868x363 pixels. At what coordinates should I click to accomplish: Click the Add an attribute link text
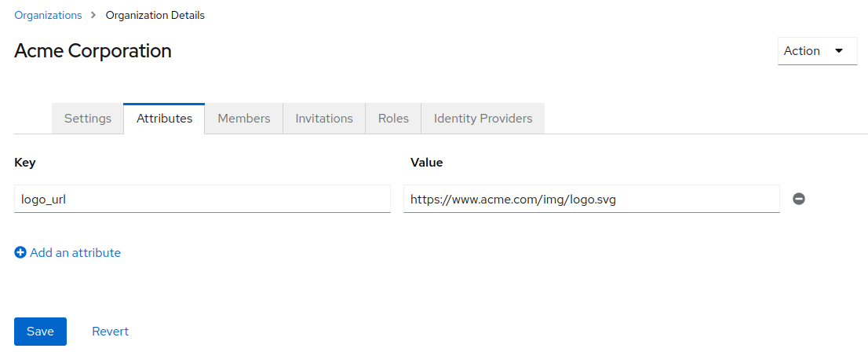[75, 252]
